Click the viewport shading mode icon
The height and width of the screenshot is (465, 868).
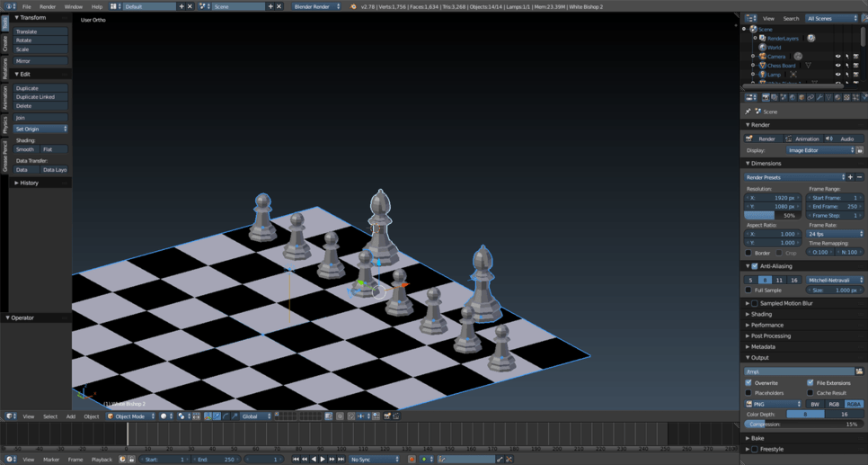[x=164, y=416]
